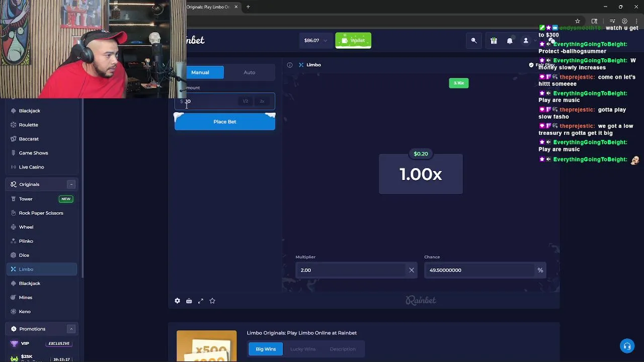Open the Tower original game
This screenshot has height=362, width=644.
(42, 199)
